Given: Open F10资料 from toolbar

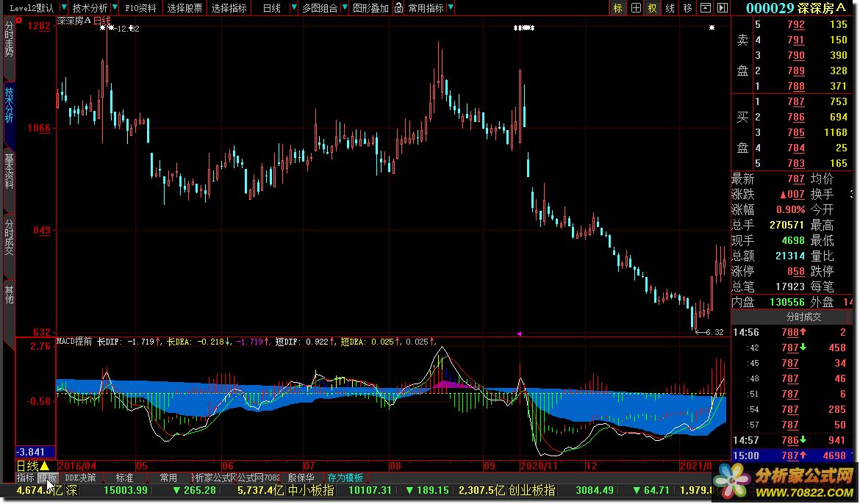Looking at the screenshot, I should [140, 7].
